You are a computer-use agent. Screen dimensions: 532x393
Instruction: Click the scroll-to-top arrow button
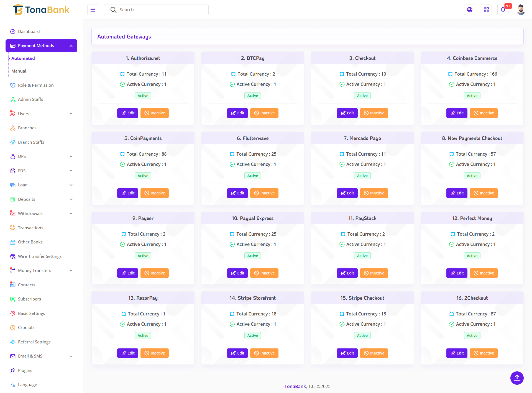tap(517, 378)
